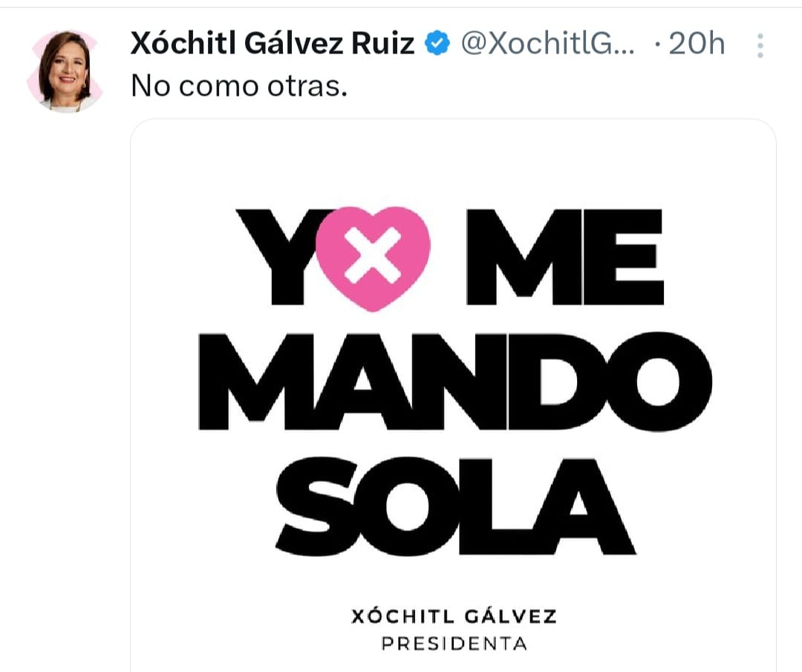Click the 20h timestamp

point(696,45)
